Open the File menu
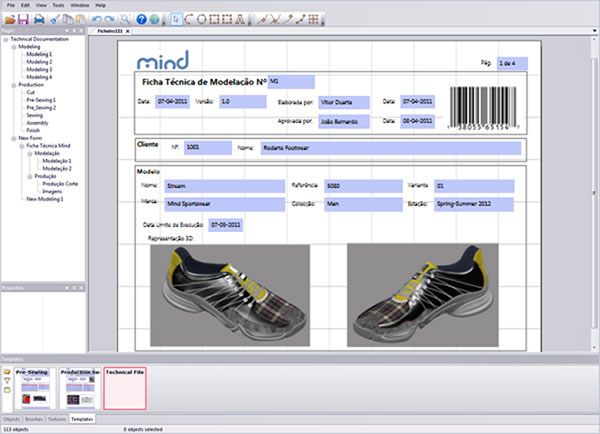Image resolution: width=600 pixels, height=434 pixels. click(11, 5)
